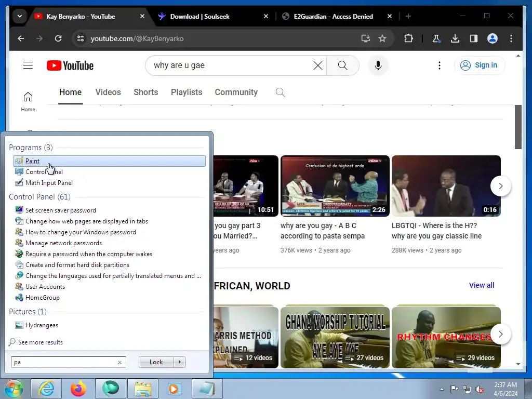Open Windows Explorer folder on taskbar
This screenshot has width=532, height=399.
(x=143, y=389)
